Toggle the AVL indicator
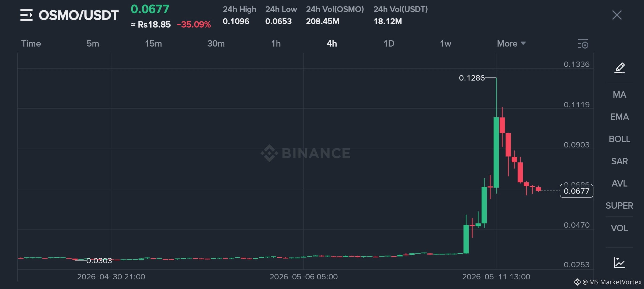Screen dimensions: 644x289 point(619,184)
